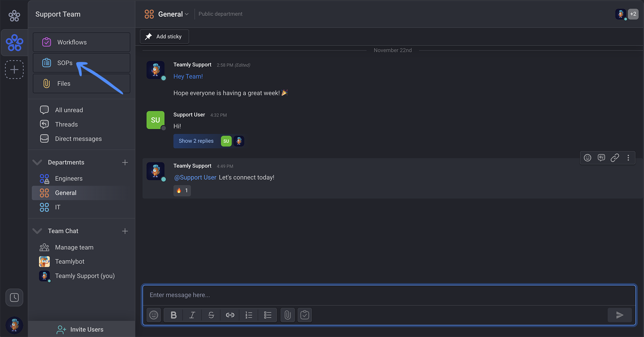Toggle bold formatting
This screenshot has height=337, width=644.
point(173,315)
